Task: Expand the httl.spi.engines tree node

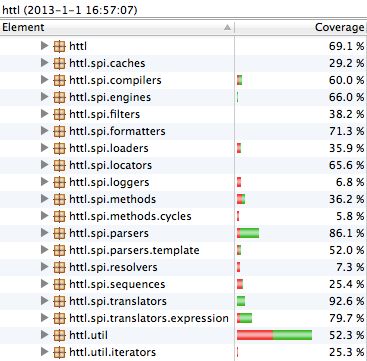Action: click(44, 97)
